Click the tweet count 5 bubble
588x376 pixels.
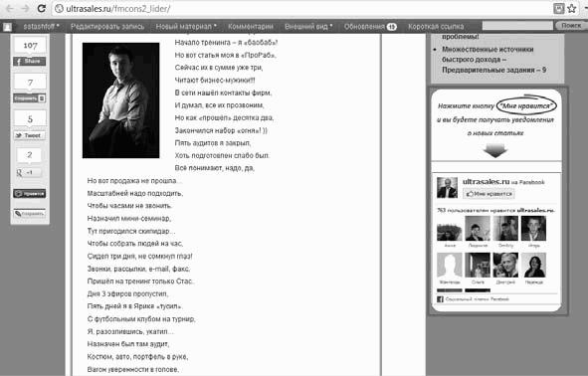tap(30, 118)
